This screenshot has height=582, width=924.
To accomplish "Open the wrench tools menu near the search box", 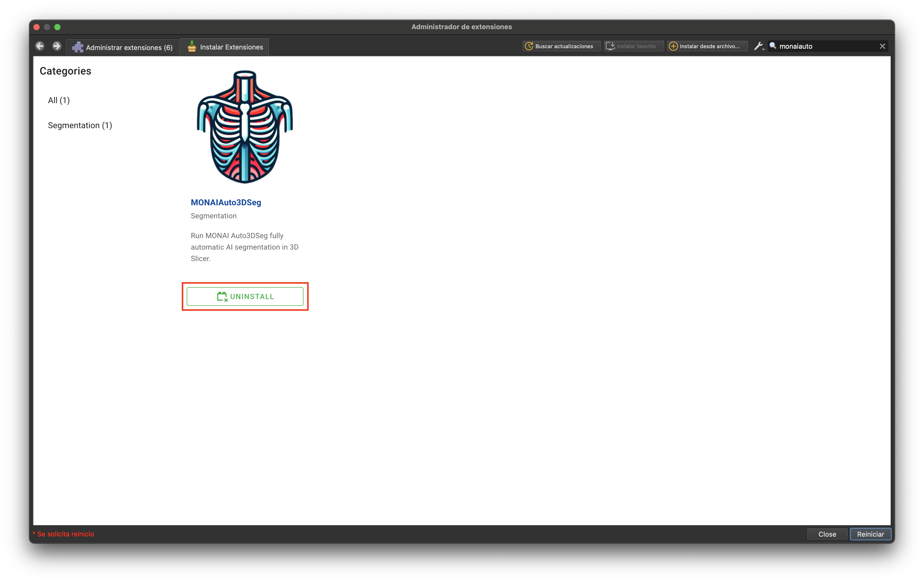I will click(x=759, y=46).
